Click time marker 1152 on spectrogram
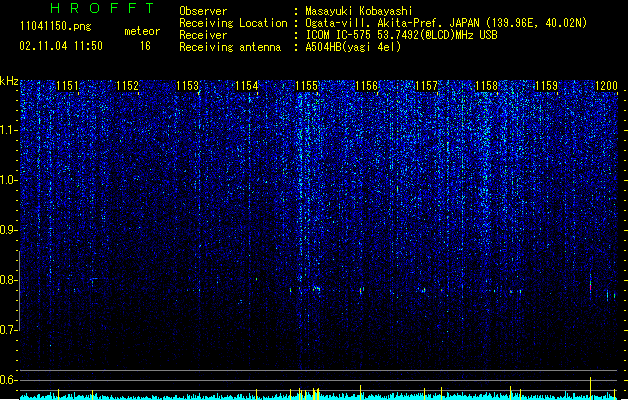629x400 pixels. 127,86
